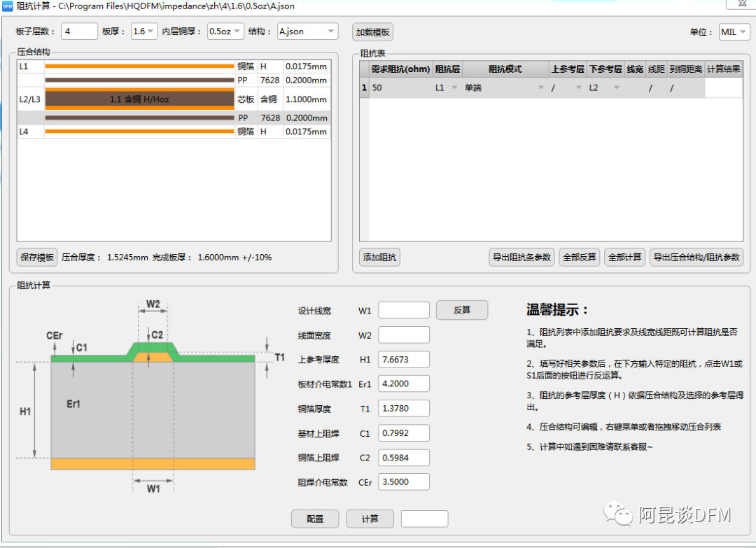Click 导出压合结构/阻抗参数 export button
Image resolution: width=756 pixels, height=548 pixels.
pyautogui.click(x=696, y=257)
